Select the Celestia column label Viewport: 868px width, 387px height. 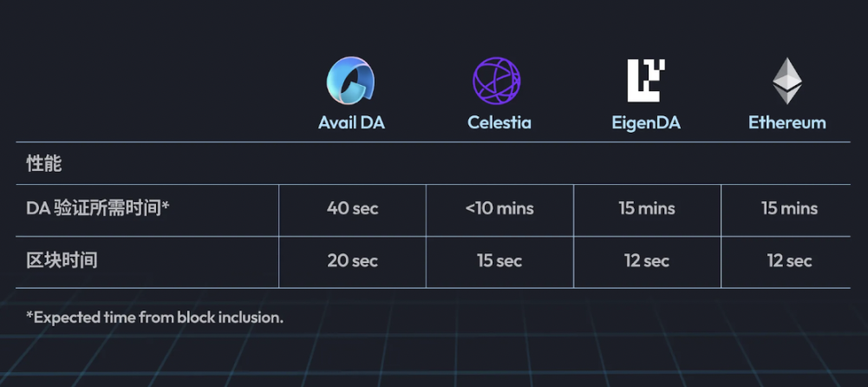(499, 122)
